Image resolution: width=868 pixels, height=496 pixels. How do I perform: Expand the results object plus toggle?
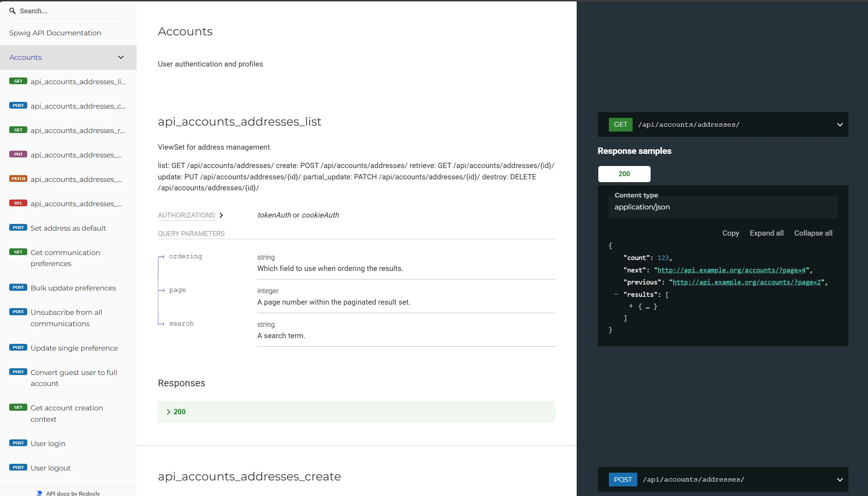[631, 306]
